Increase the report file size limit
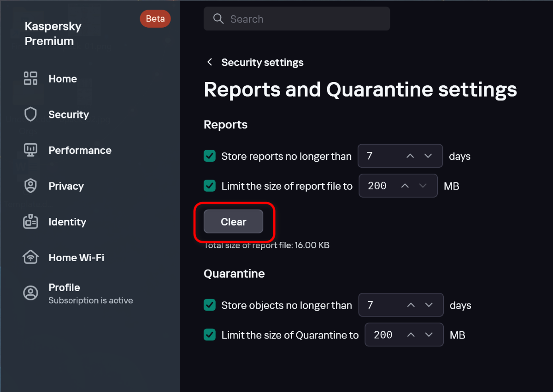Viewport: 553px width, 392px height. 405,186
